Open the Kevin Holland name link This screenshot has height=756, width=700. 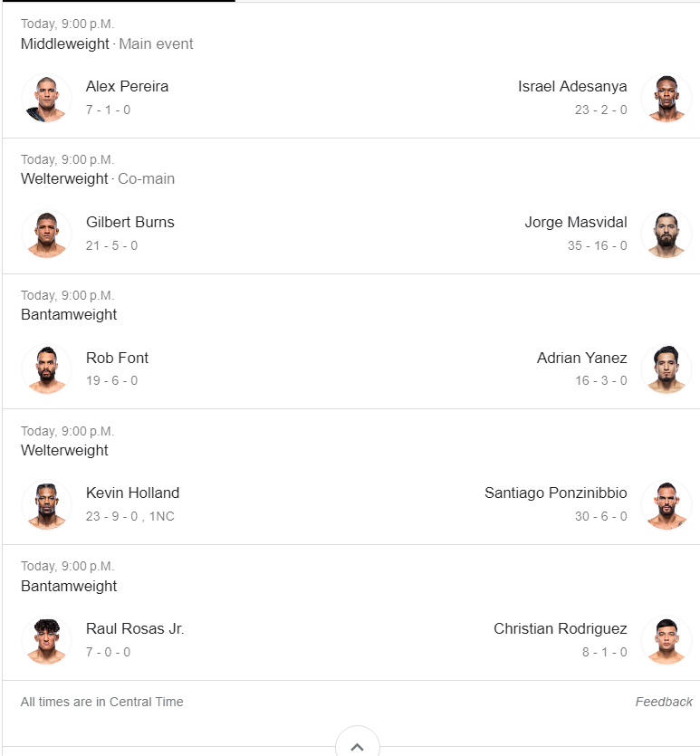(132, 493)
